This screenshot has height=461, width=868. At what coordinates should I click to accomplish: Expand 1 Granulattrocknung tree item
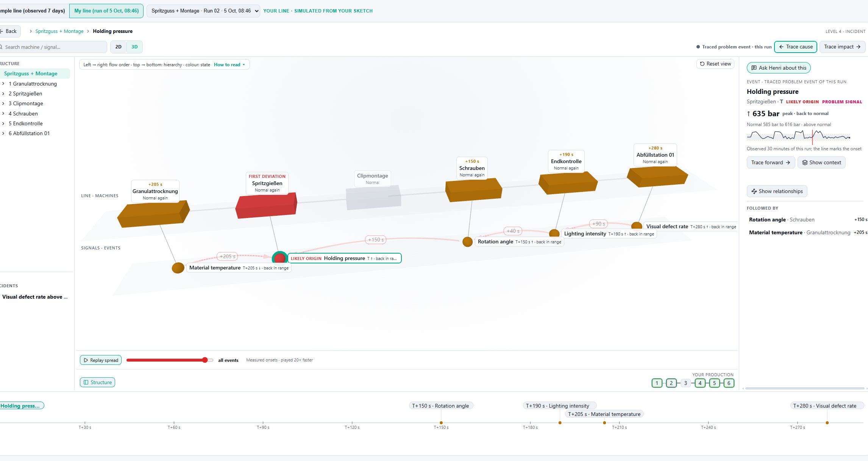pyautogui.click(x=3, y=84)
